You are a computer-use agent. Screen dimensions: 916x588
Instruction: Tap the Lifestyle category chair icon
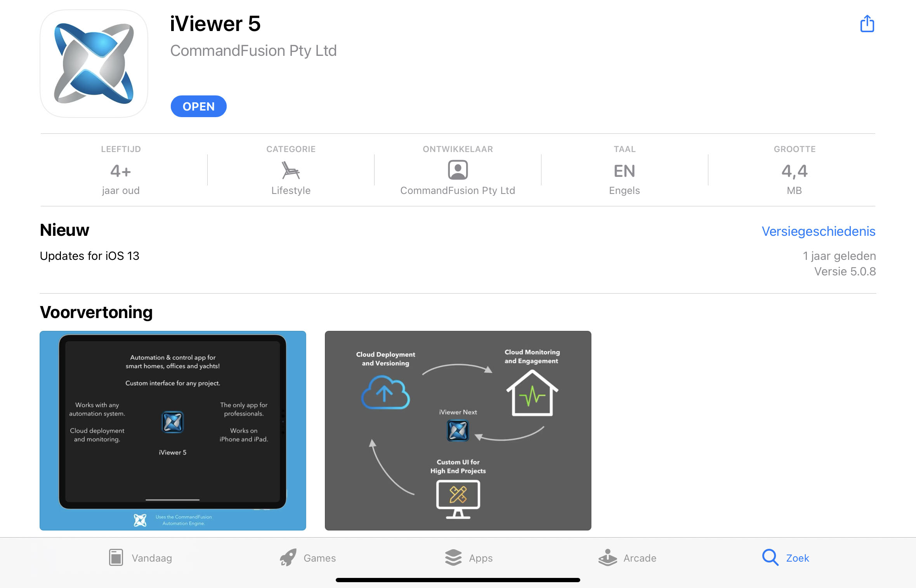coord(291,170)
